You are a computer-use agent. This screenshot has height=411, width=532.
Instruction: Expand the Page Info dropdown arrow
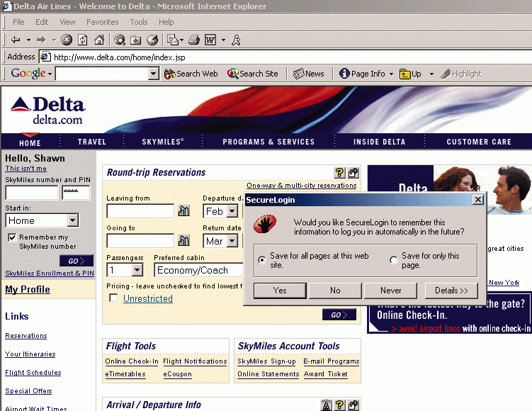tap(391, 74)
